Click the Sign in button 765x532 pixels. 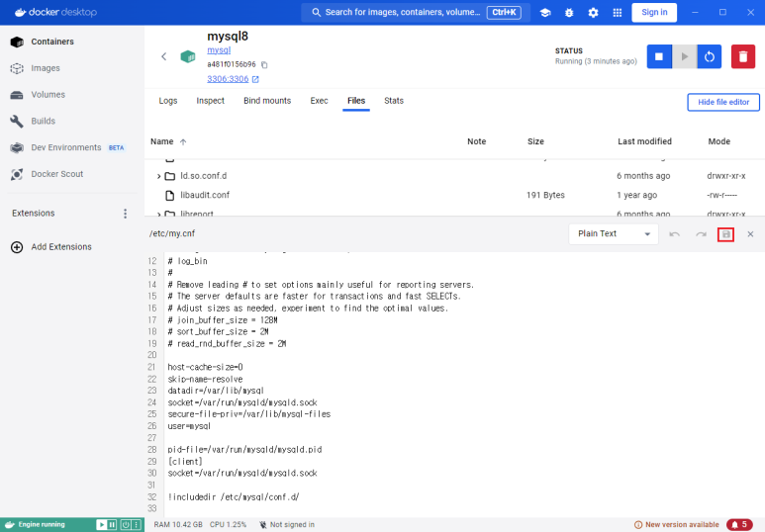[x=654, y=13]
